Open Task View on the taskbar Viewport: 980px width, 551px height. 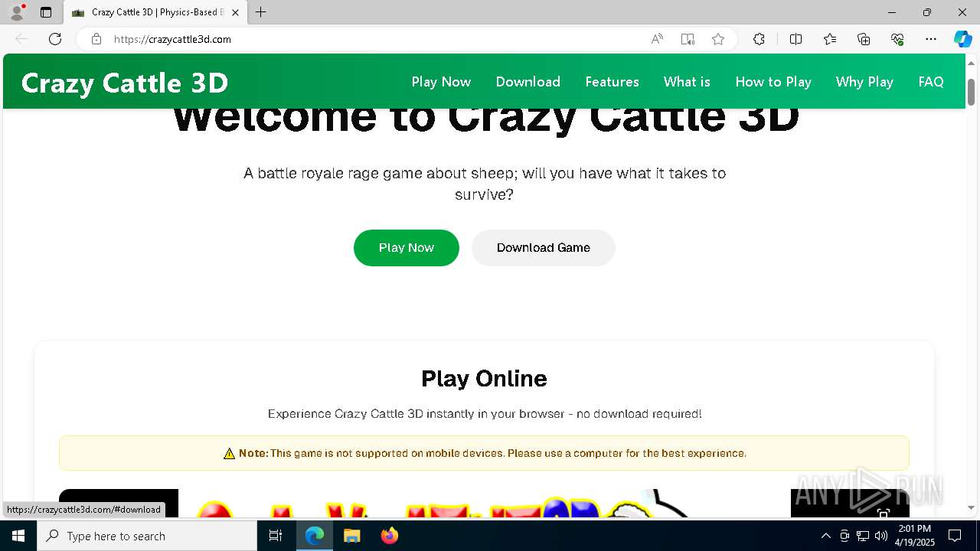pyautogui.click(x=276, y=536)
